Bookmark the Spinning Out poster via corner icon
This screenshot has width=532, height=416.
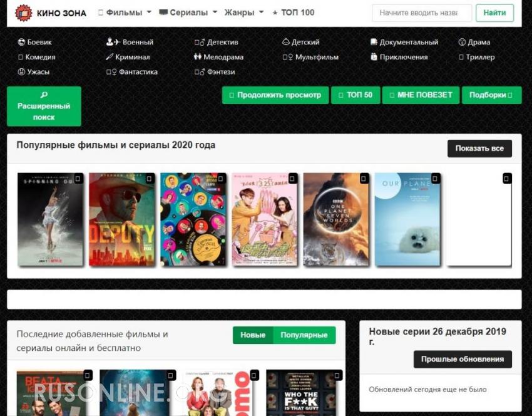(x=78, y=179)
